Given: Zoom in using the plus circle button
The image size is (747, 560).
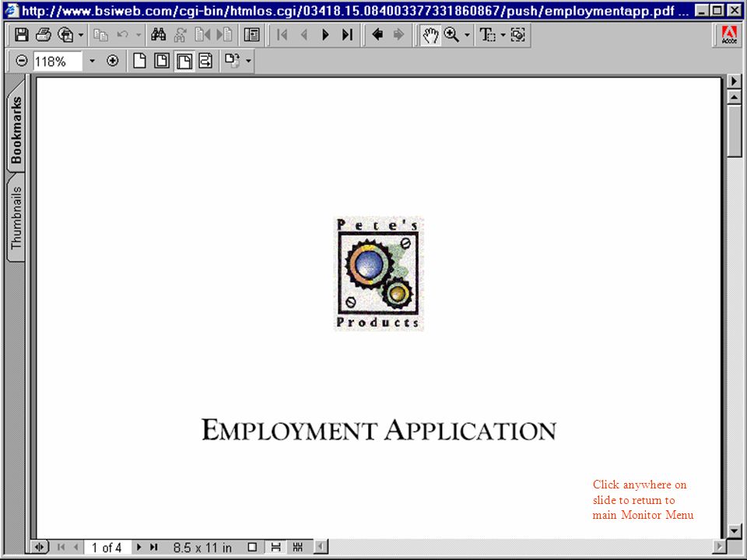Looking at the screenshot, I should (112, 61).
